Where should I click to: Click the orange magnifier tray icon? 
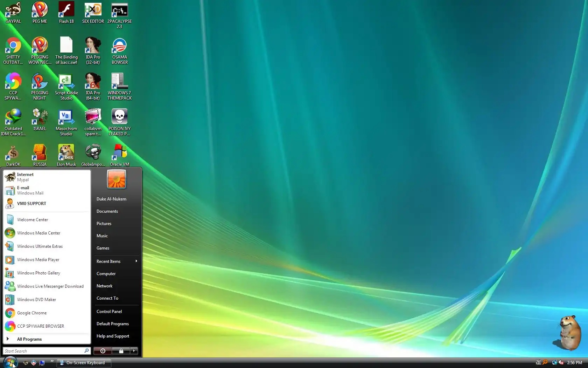tap(545, 362)
